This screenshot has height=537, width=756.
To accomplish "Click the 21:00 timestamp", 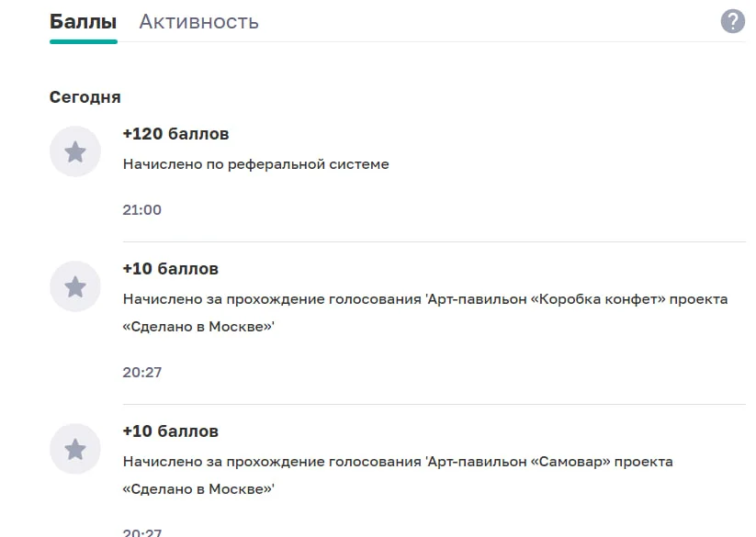I will [141, 210].
